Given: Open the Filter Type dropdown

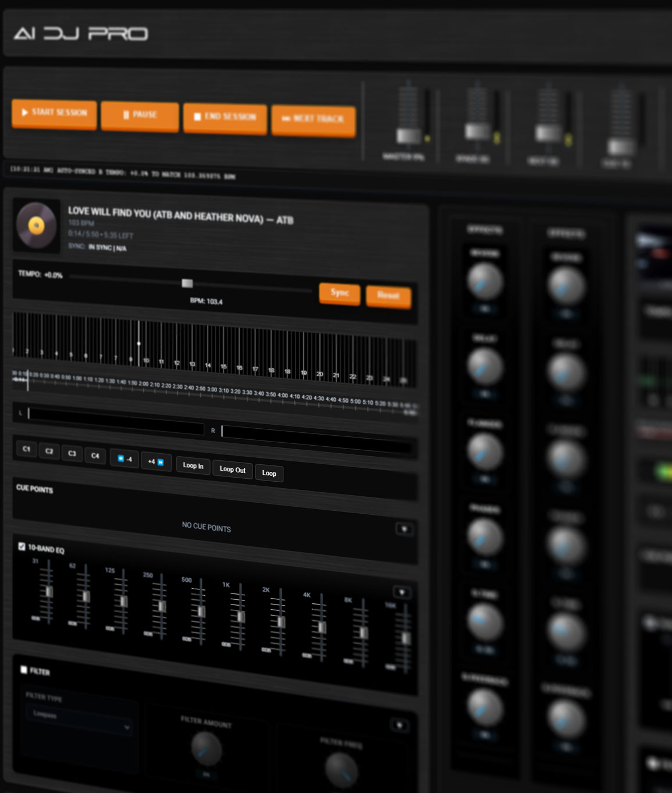Looking at the screenshot, I should point(79,720).
